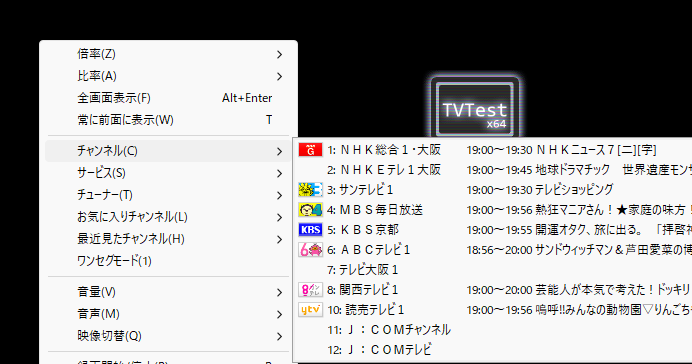692x364 pixels.
Task: Open the 音量(V) volume submenu
Action: tap(168, 292)
